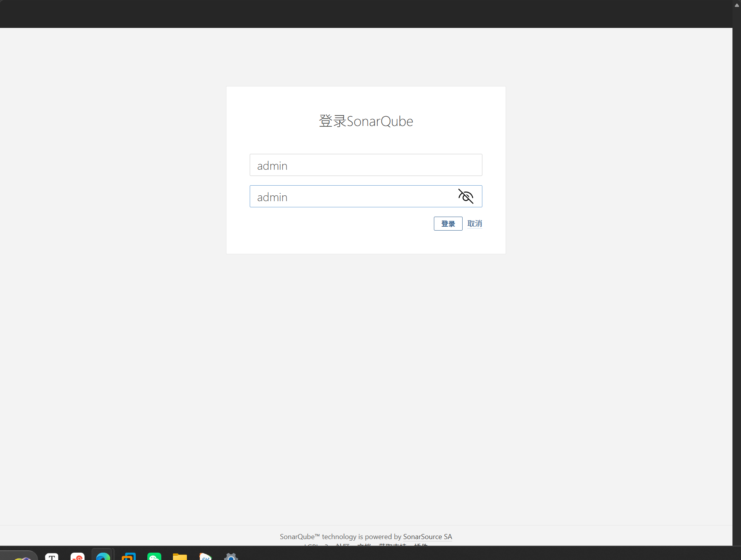This screenshot has height=560, width=741.
Task: Open Microsoft Edge from the taskbar
Action: 103,556
